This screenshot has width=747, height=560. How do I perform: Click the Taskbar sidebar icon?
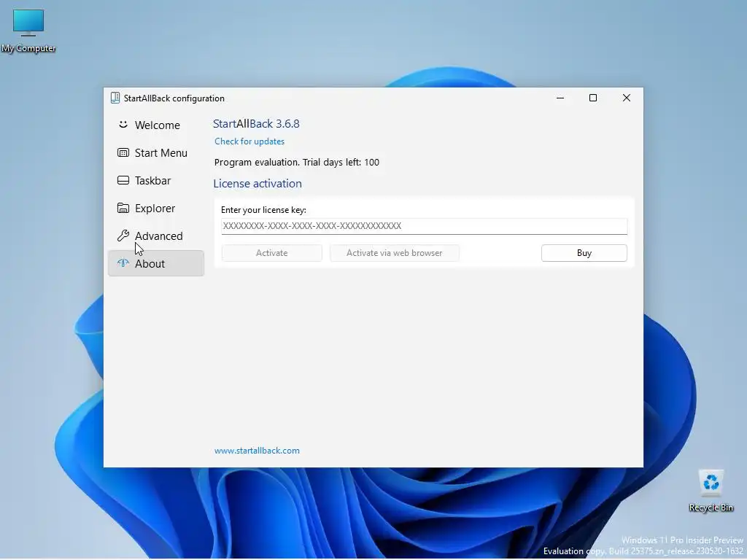[123, 180]
